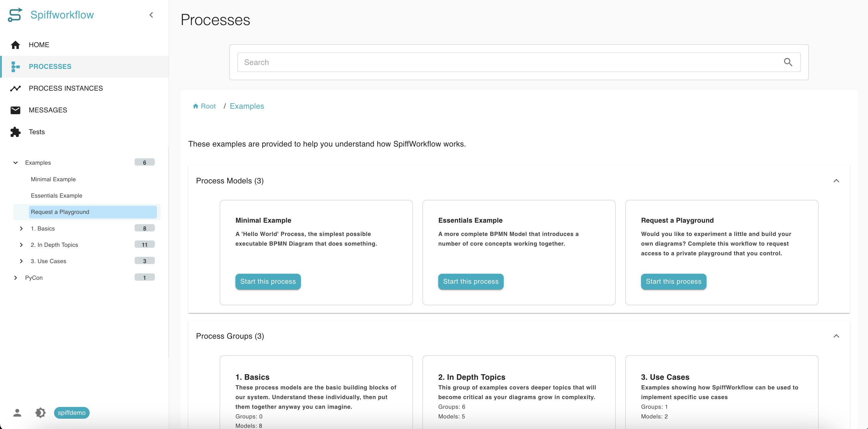The height and width of the screenshot is (429, 868).
Task: Click the Examples breadcrumb link
Action: click(247, 106)
